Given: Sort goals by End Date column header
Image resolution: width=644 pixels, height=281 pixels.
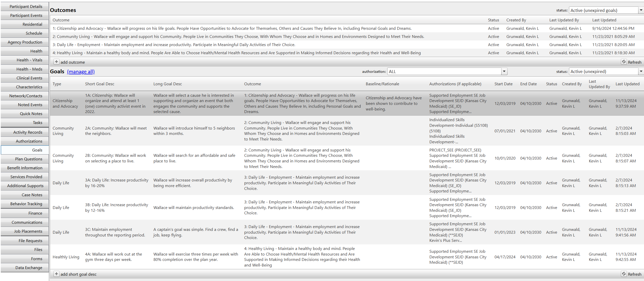Looking at the screenshot, I should click(528, 84).
